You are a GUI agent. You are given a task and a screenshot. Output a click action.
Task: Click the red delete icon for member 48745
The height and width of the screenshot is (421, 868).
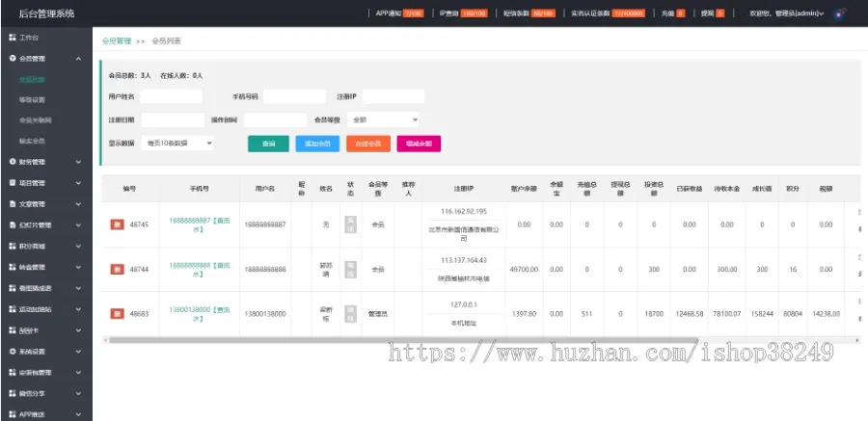tap(116, 224)
